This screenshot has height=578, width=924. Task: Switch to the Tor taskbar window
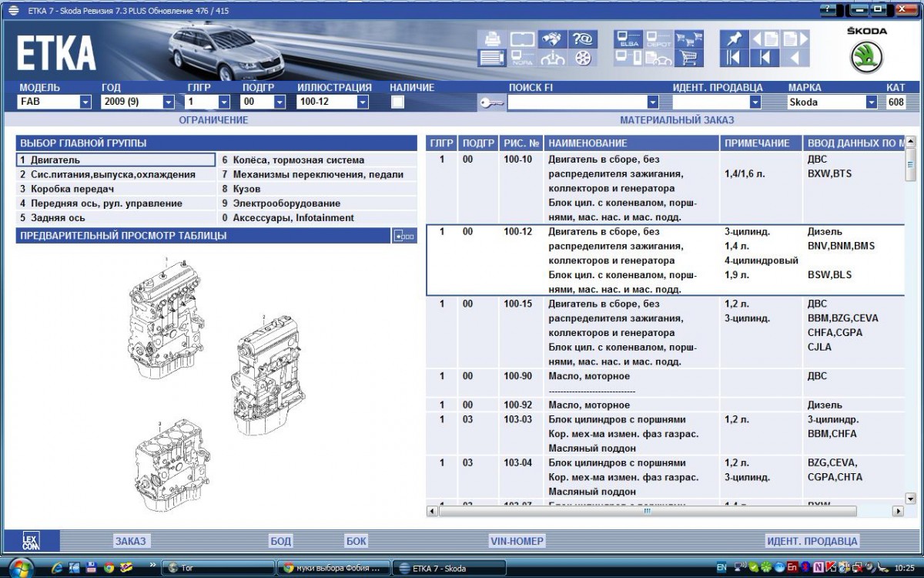coord(217,568)
